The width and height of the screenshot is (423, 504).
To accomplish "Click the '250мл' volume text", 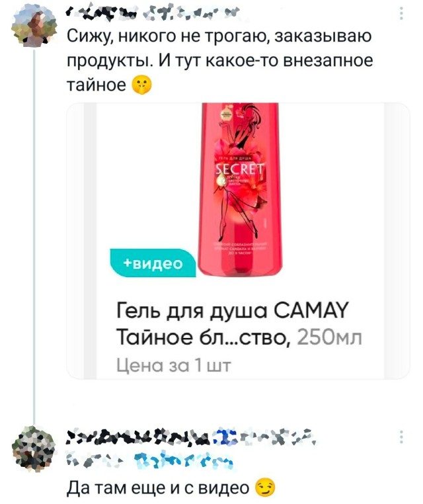I will pyautogui.click(x=329, y=337).
